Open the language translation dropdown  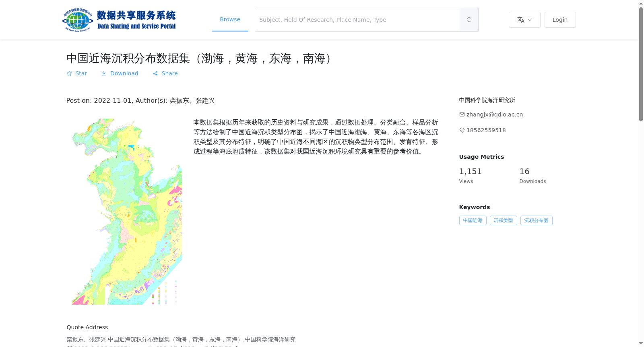(524, 20)
